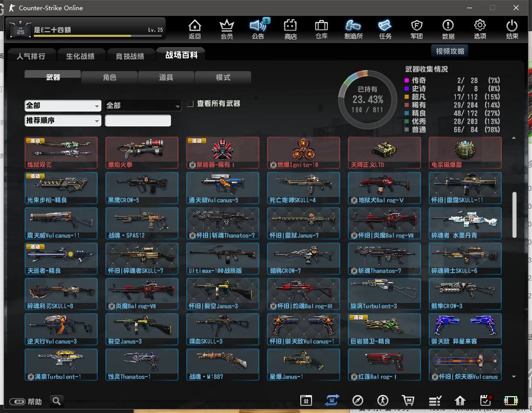The width and height of the screenshot is (532, 413).
Task: Open the 制造所 crafting icon
Action: [353, 29]
